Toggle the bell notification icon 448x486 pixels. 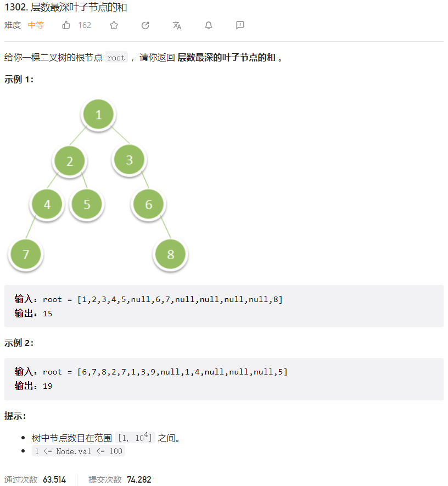[x=209, y=25]
